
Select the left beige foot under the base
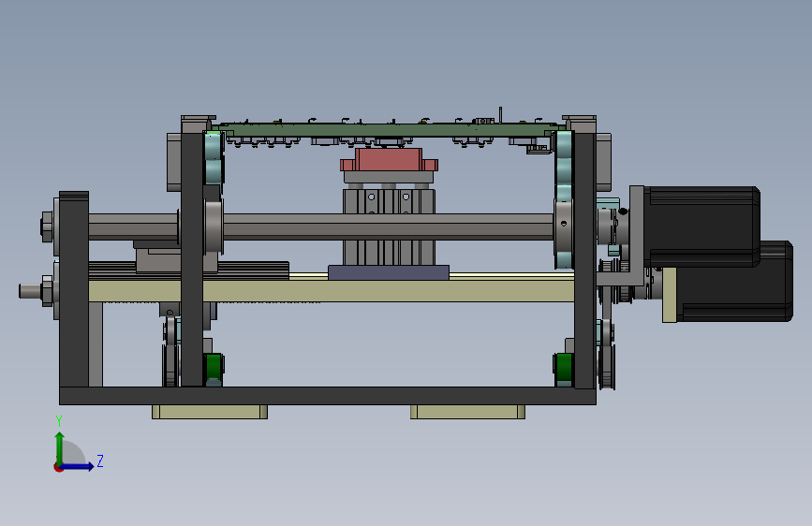(210, 412)
